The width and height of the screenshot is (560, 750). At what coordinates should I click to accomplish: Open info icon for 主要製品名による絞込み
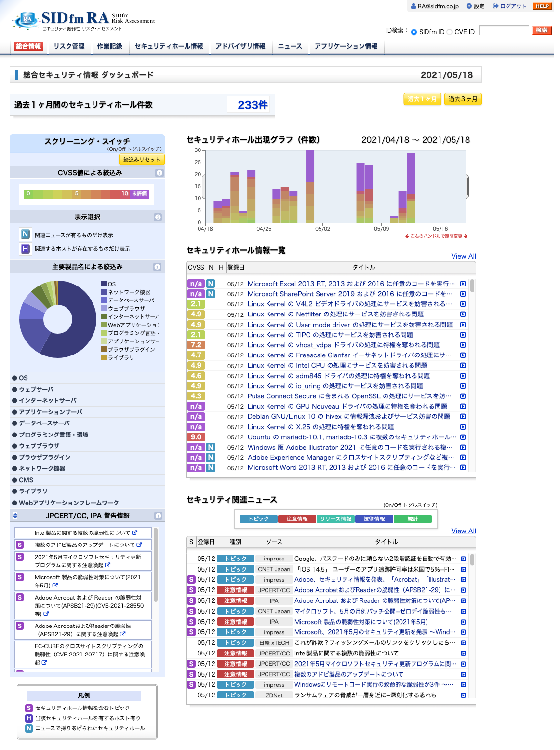tap(157, 267)
